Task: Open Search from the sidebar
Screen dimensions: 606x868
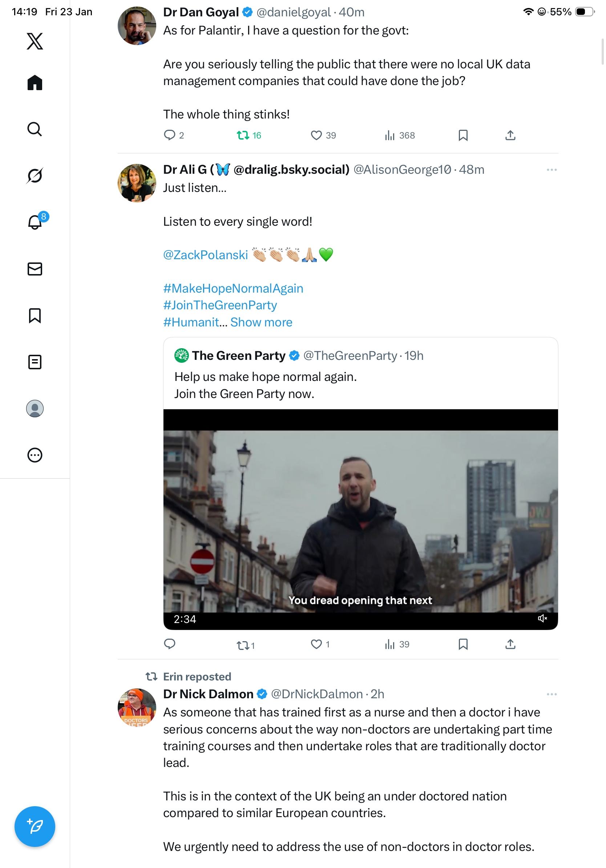Action: tap(35, 129)
